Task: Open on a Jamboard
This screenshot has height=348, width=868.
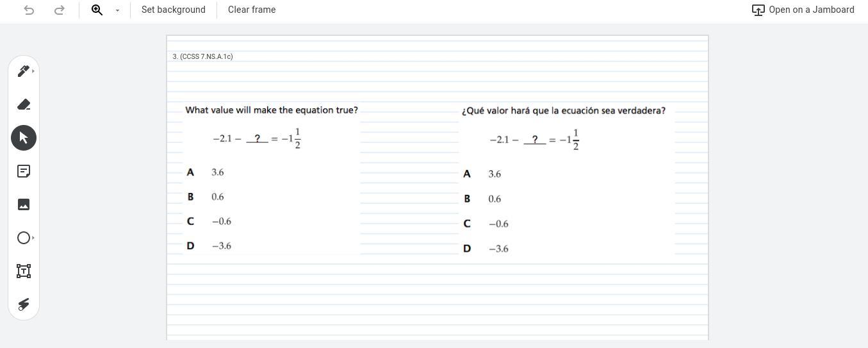Action: (x=803, y=10)
